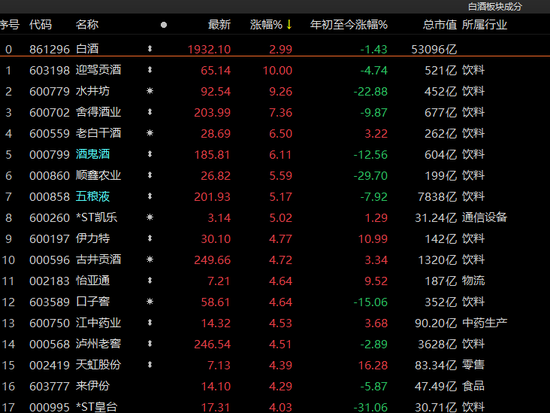Click the marker icon for 酒鬼酒
The height and width of the screenshot is (413, 550).
(x=150, y=154)
